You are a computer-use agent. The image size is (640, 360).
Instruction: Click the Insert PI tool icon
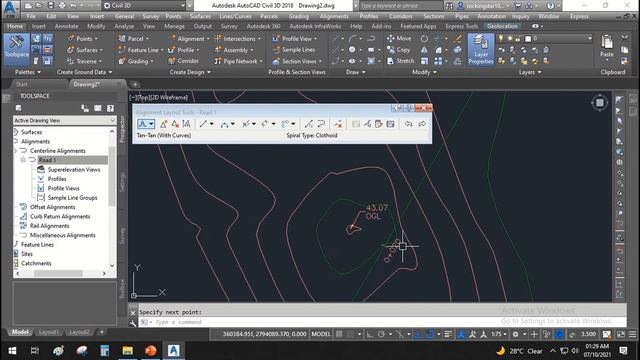click(163, 124)
